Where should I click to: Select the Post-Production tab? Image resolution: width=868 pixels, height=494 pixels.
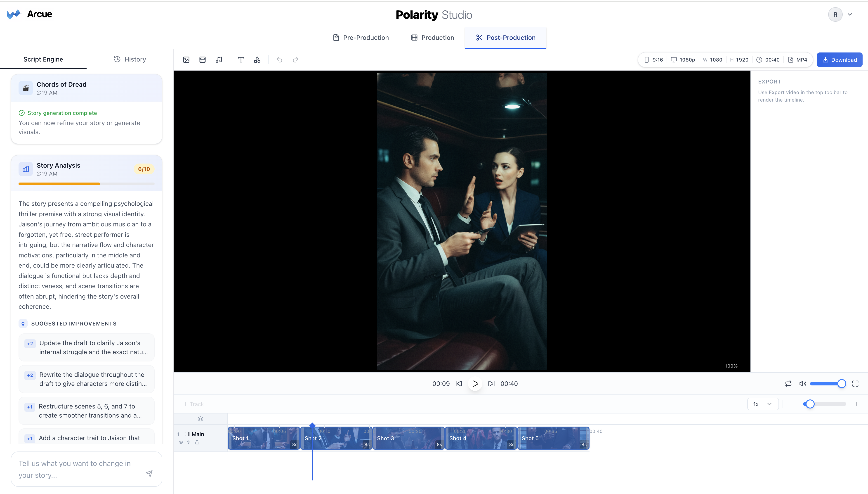coord(505,38)
